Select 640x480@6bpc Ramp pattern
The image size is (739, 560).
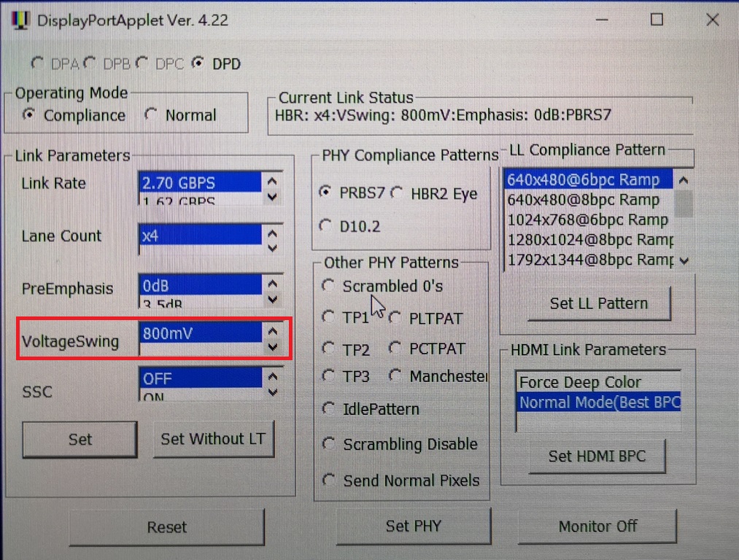coord(589,179)
